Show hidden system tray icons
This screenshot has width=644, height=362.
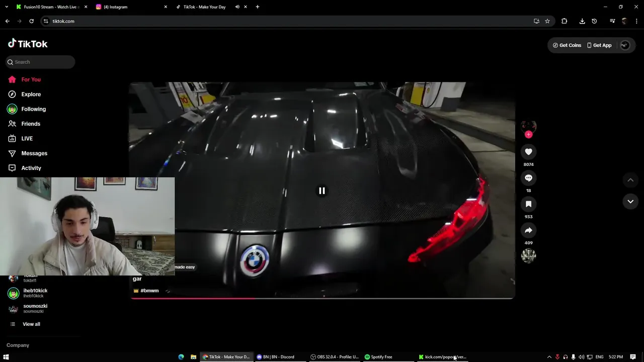click(x=549, y=357)
